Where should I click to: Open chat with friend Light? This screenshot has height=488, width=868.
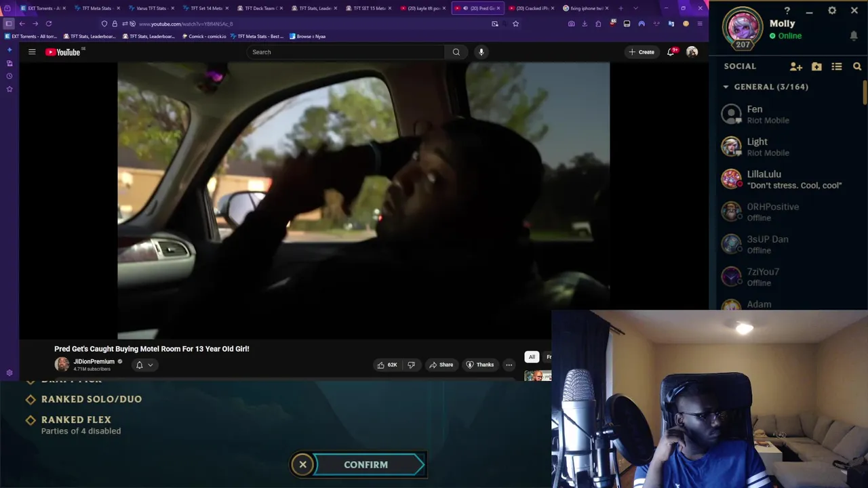point(787,147)
